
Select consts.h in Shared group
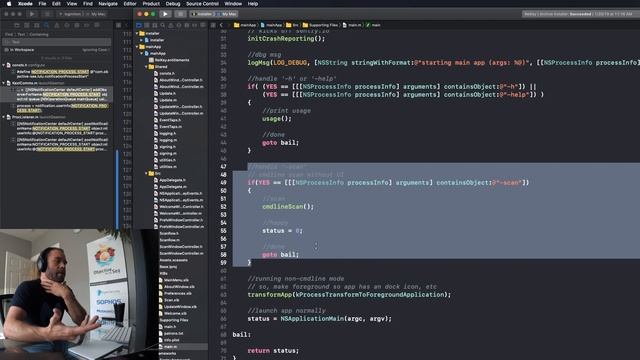click(167, 73)
